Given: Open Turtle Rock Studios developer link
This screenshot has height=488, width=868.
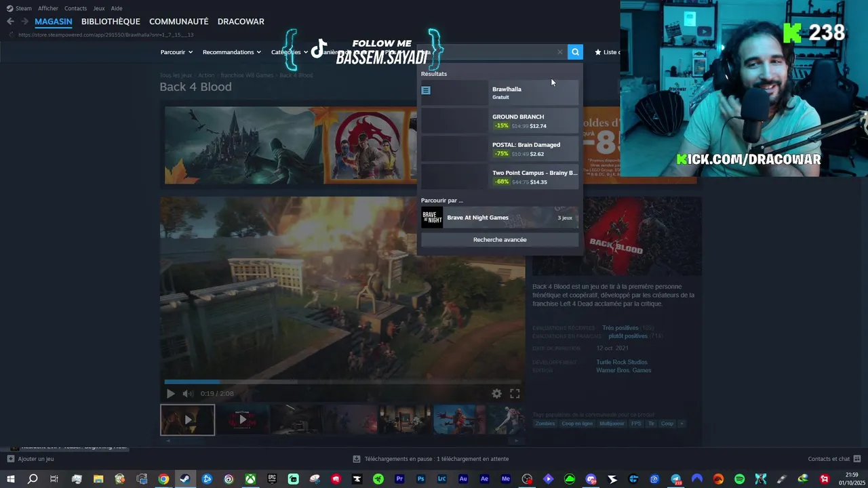Looking at the screenshot, I should [622, 362].
